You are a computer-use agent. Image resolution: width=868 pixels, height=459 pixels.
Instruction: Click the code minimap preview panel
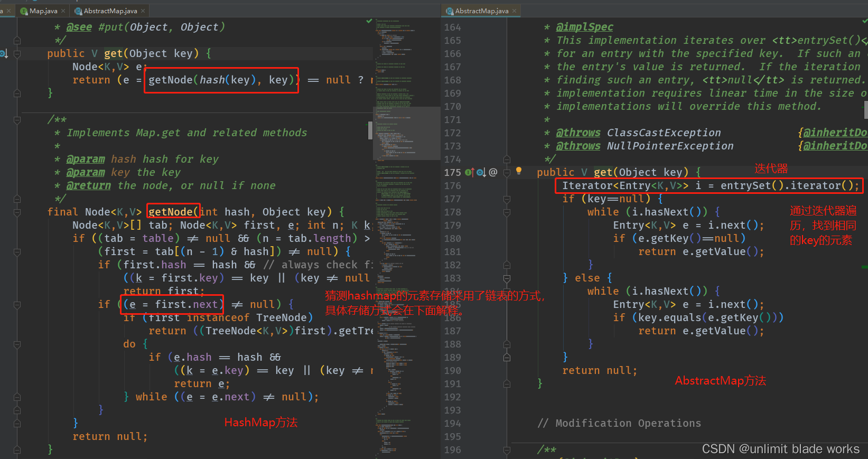point(407,238)
